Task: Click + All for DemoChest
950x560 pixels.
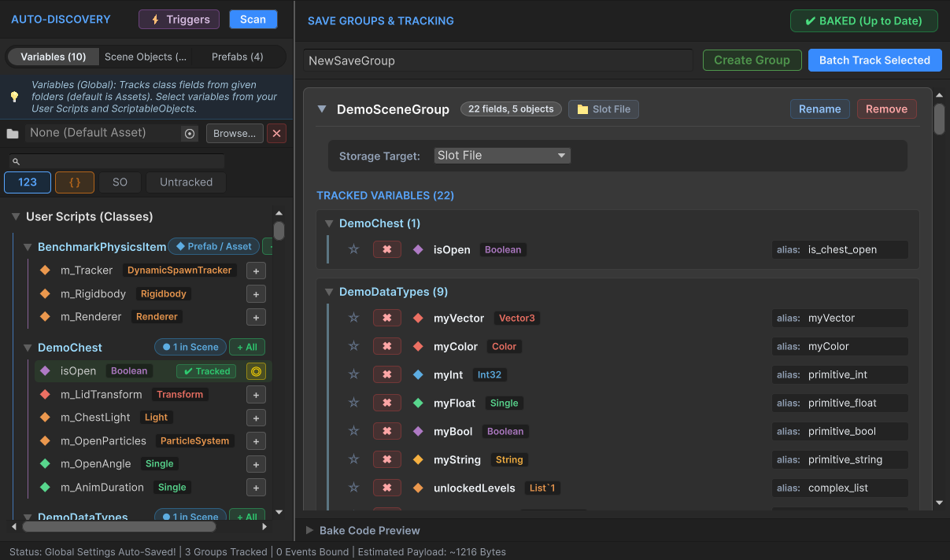Action: [246, 348]
